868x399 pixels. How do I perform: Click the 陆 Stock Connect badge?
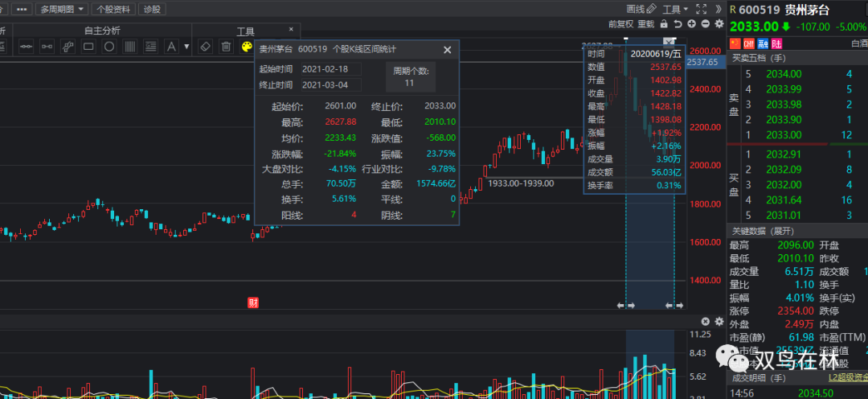(777, 43)
